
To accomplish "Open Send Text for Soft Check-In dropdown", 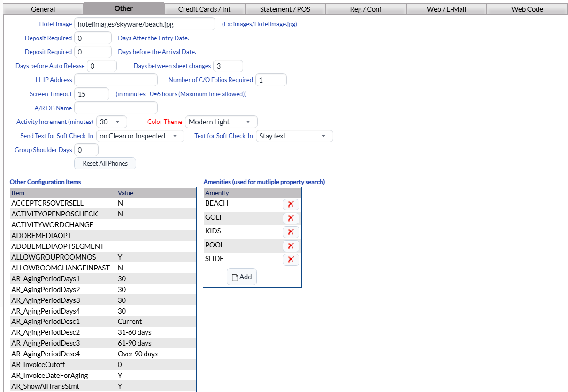I will click(140, 136).
